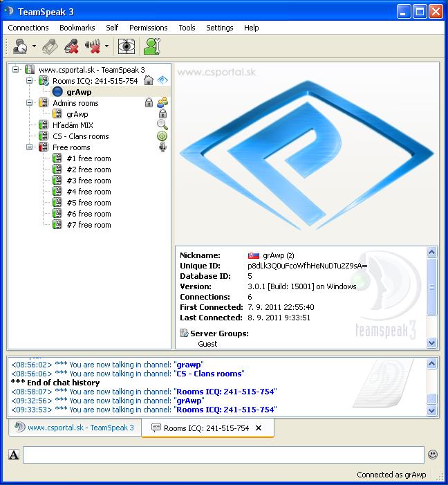Click the magnifier icon beside Hľadám MIX
This screenshot has width=448, height=485.
pyautogui.click(x=162, y=125)
